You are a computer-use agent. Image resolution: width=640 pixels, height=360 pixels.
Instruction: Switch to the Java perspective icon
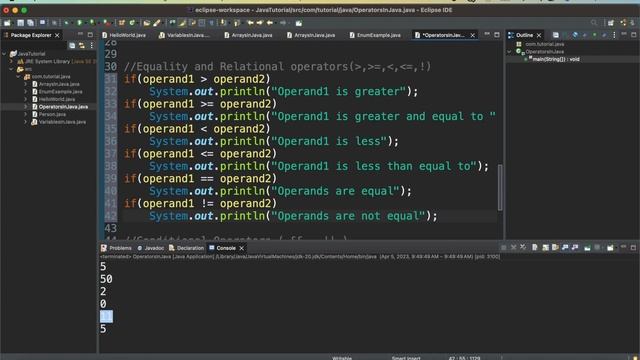click(x=623, y=23)
